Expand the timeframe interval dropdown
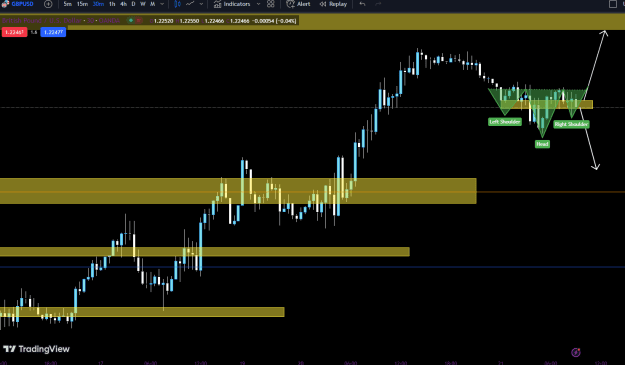 click(162, 4)
